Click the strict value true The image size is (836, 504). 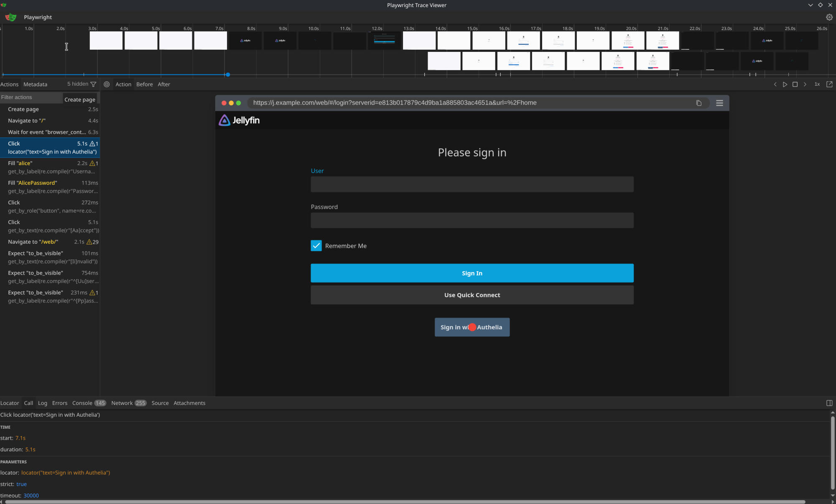coord(21,484)
